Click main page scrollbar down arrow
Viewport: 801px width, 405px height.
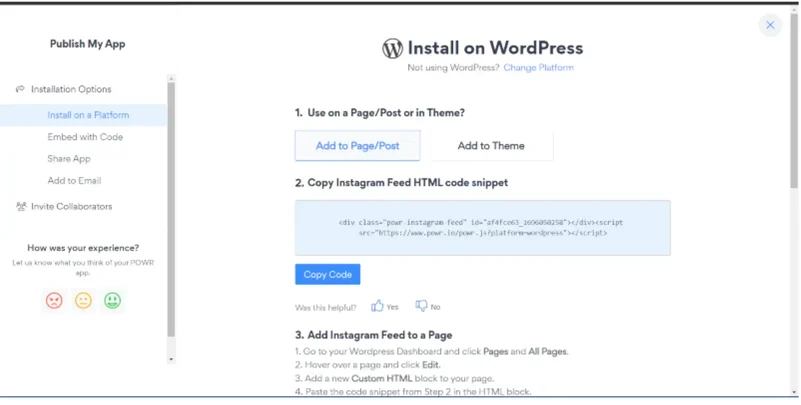click(794, 392)
